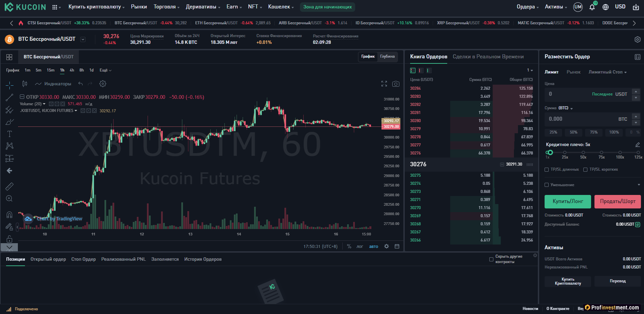Open the apps grid menu next to KuCoin logo
Screen dimensions: 644x314
(x=55, y=7)
